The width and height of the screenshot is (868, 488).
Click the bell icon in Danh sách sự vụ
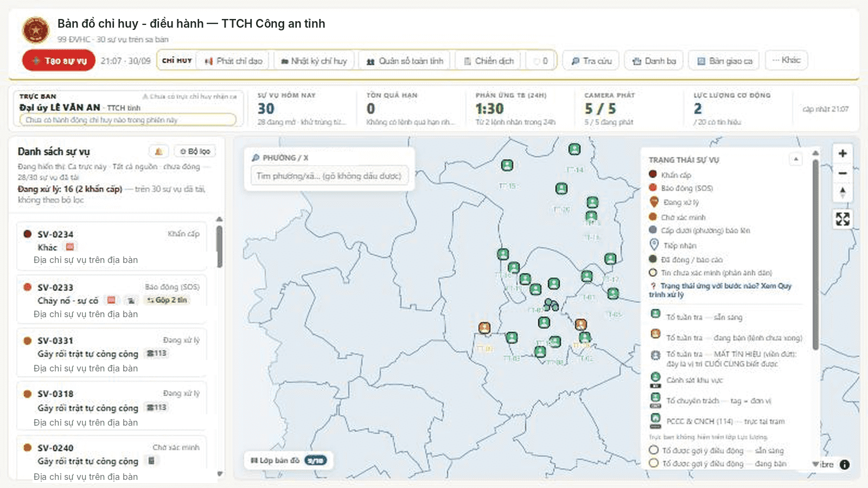click(159, 151)
